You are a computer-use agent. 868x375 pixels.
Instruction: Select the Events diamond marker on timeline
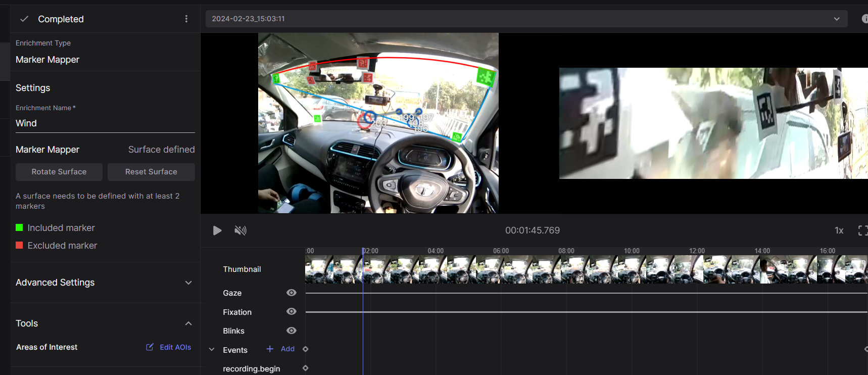click(x=305, y=349)
